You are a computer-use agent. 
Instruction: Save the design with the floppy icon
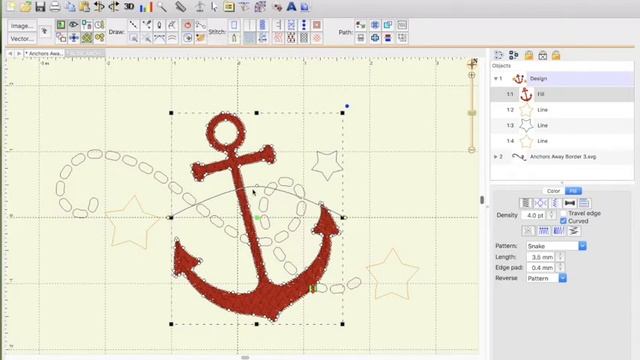[40, 7]
